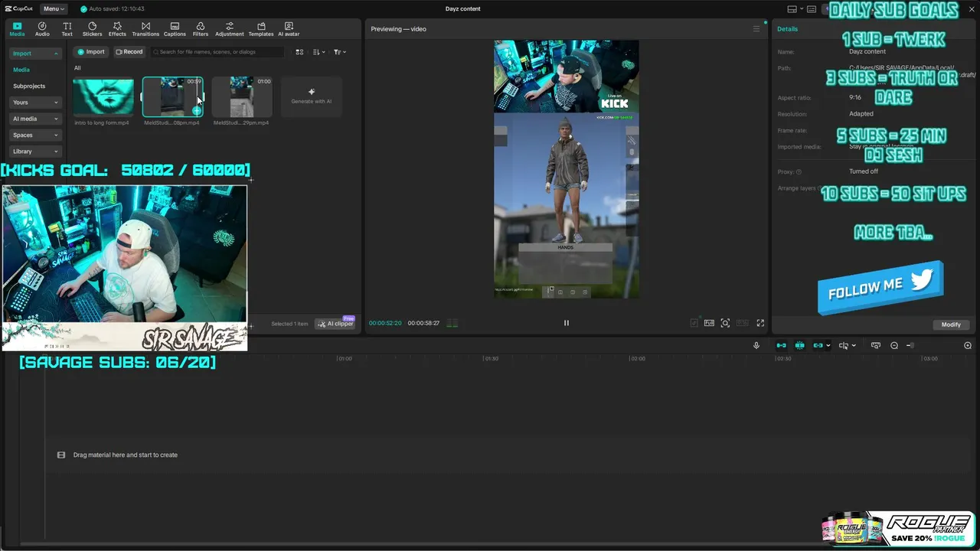
Task: Click the 01:00 timeline ruler mark
Action: click(345, 358)
